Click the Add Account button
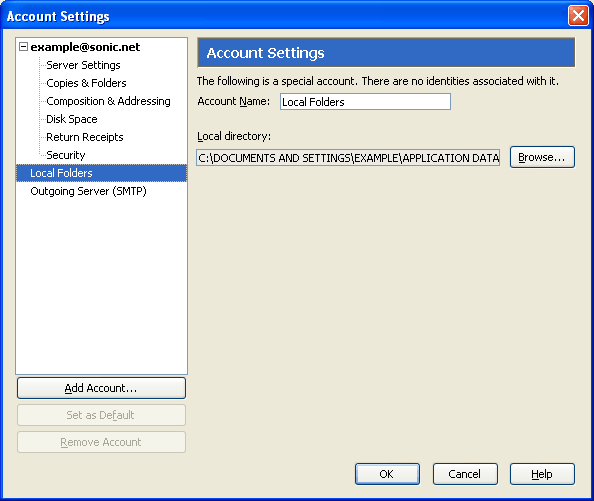The height and width of the screenshot is (501, 594). (x=102, y=388)
